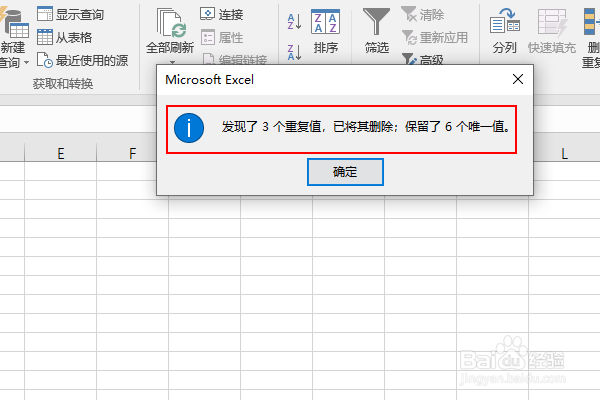Screen dimensions: 600x400
Task: Select column F header
Action: click(x=132, y=153)
